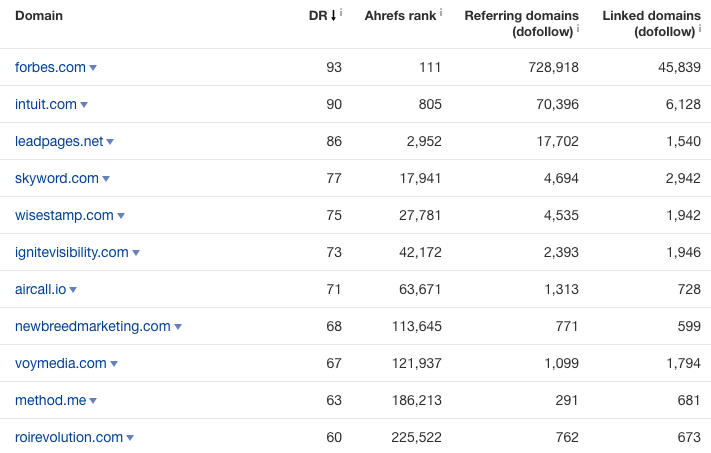Open the leadpages.net domain link
The height and width of the screenshot is (453, 711).
(x=59, y=141)
